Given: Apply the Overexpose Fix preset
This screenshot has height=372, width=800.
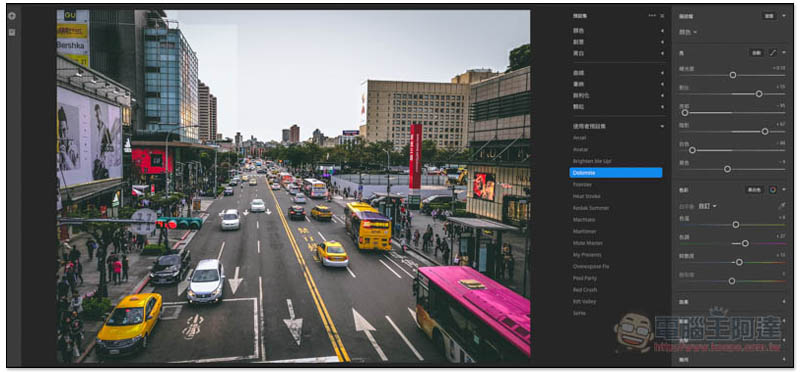Looking at the screenshot, I should click(590, 267).
